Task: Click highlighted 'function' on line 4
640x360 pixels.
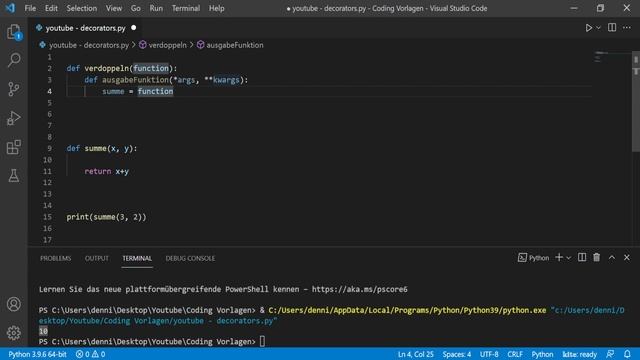Action: [155, 91]
